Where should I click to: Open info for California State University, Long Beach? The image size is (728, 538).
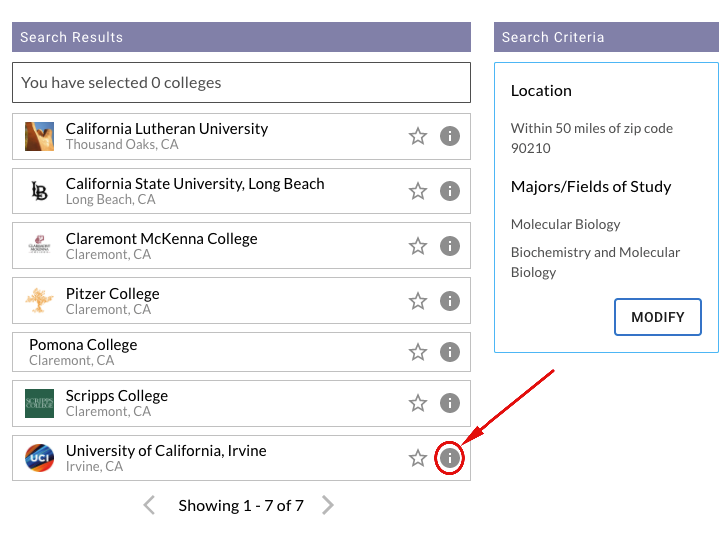coord(449,191)
